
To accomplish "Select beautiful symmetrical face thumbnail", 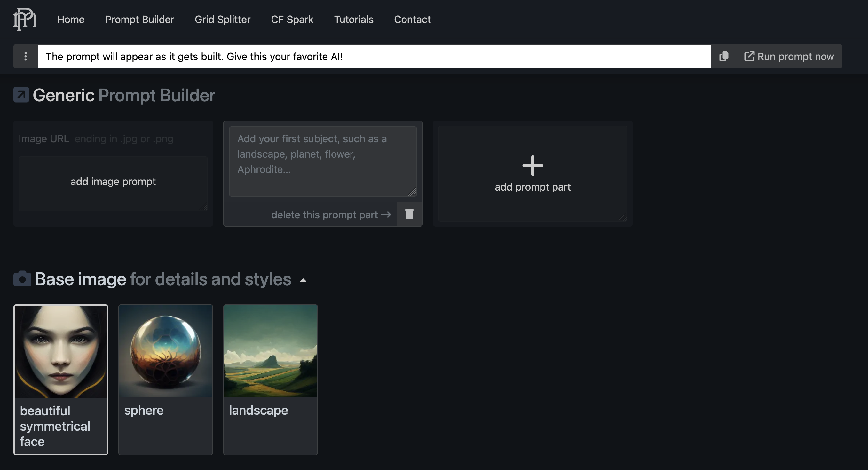I will pos(61,380).
